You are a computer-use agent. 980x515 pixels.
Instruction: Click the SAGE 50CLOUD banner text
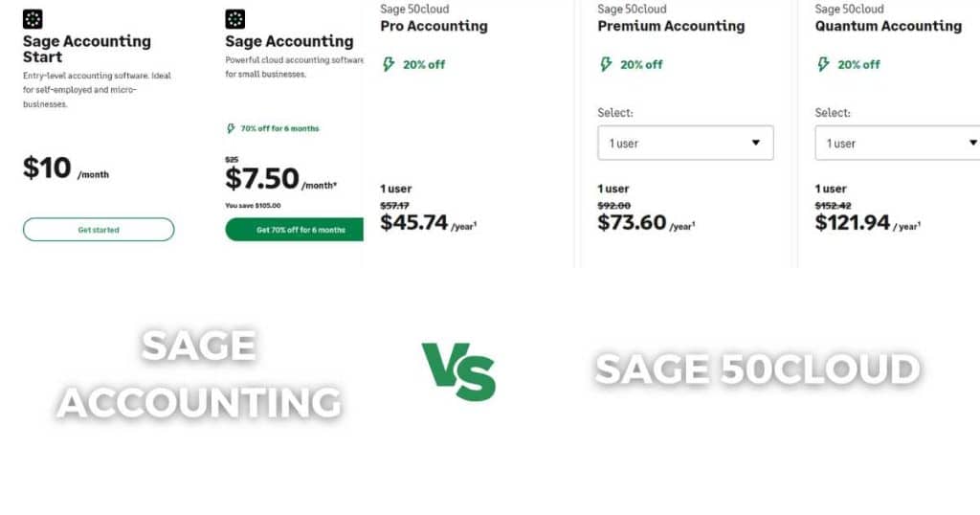758,369
